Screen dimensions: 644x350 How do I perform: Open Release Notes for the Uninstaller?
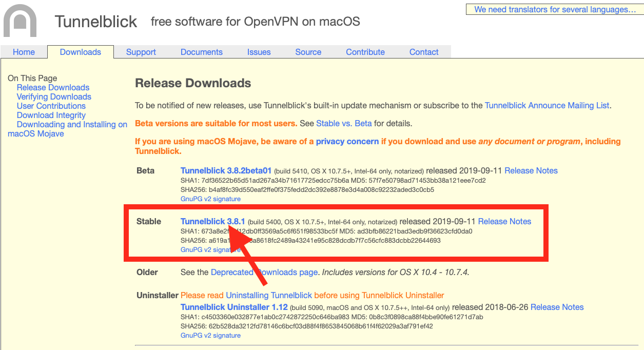557,307
